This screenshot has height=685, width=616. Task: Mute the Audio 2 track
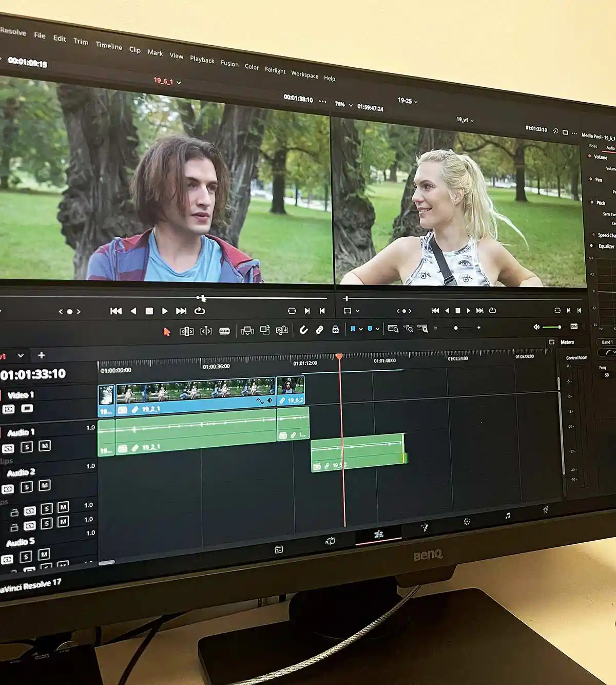click(x=45, y=485)
